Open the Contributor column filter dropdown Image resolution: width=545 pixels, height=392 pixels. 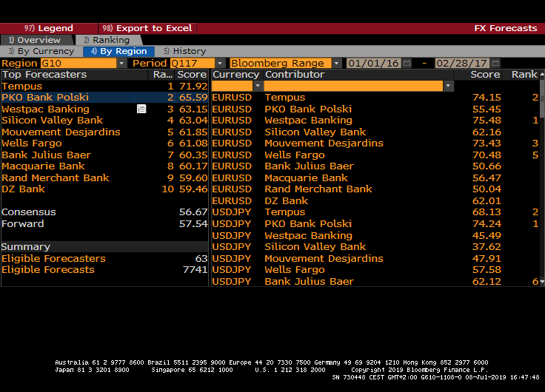(448, 87)
